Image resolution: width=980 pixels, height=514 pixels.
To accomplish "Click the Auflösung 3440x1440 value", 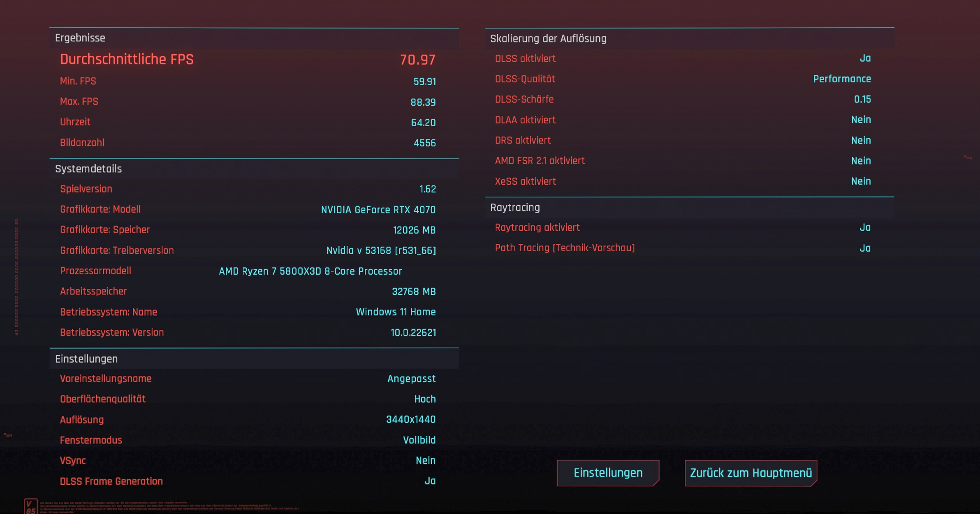I will pyautogui.click(x=410, y=419).
